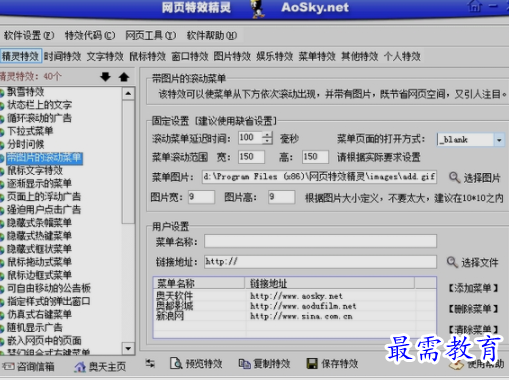Image resolution: width=509 pixels, height=380 pixels.
Task: Select 可自由移动的公告板 in effects list
Action: (49, 288)
